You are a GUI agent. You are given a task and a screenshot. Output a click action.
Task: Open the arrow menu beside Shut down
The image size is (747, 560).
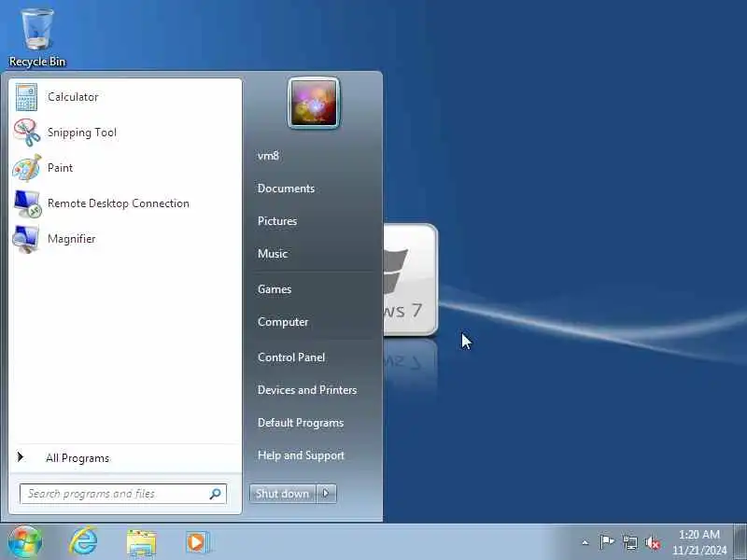326,494
